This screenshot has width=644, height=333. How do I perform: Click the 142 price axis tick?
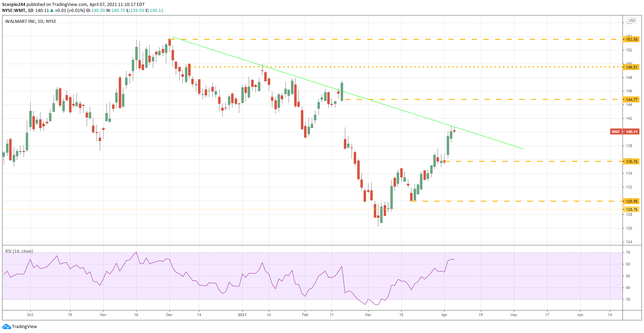[x=629, y=119]
